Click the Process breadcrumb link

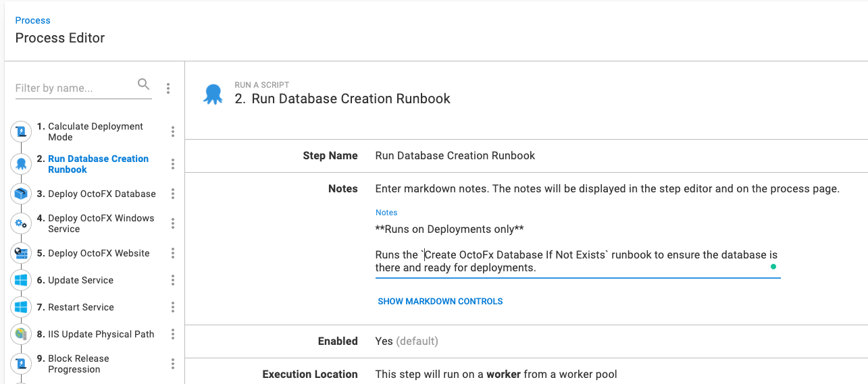[x=32, y=20]
